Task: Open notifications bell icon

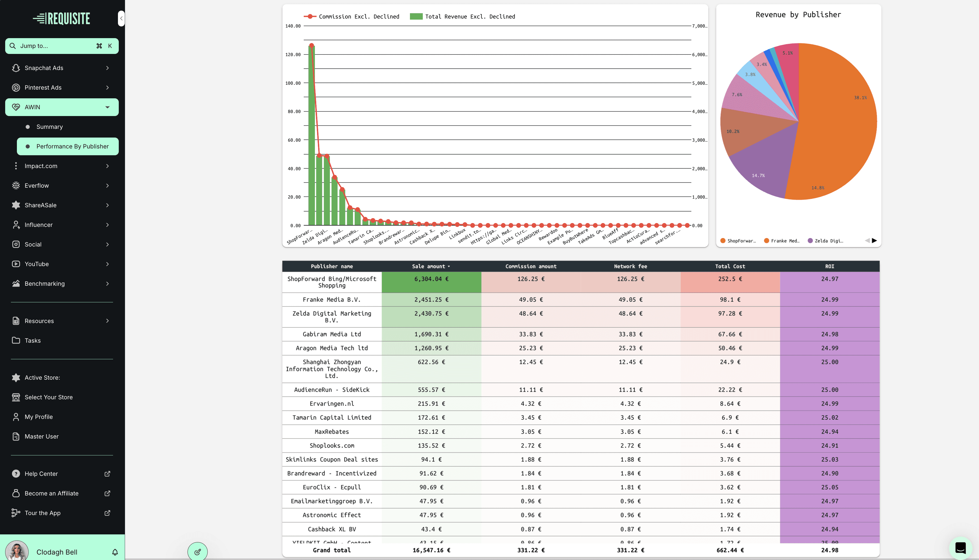Action: pos(115,552)
